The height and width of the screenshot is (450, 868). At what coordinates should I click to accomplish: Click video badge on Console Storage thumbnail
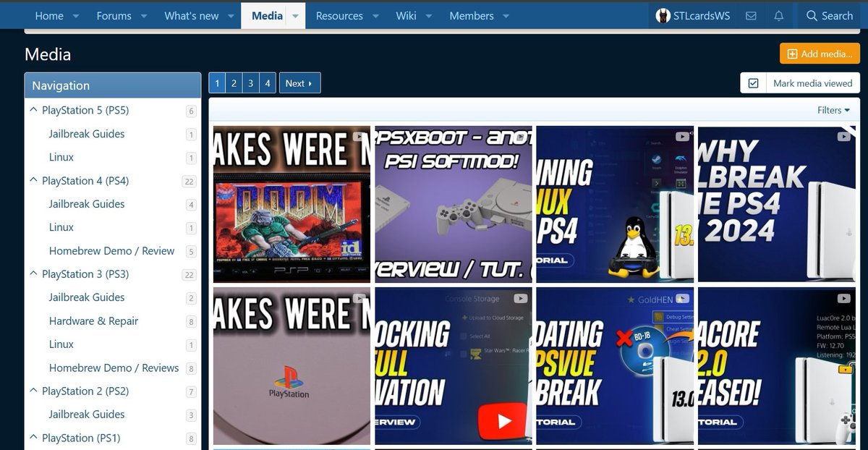[x=520, y=298]
